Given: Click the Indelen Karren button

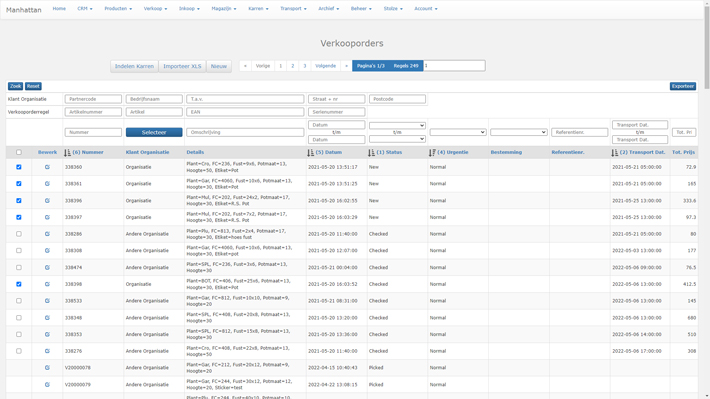Looking at the screenshot, I should point(134,66).
